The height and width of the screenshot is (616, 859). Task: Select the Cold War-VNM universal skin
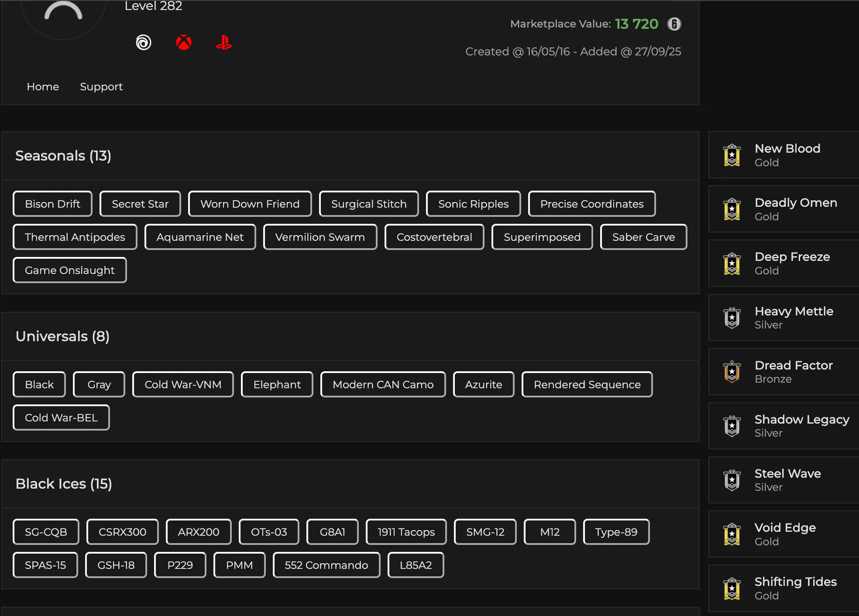183,384
